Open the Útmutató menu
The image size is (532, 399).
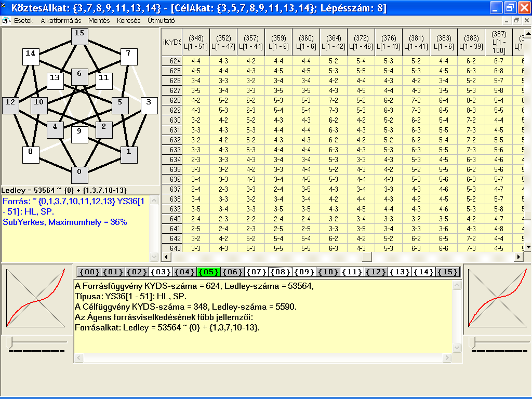click(x=161, y=20)
